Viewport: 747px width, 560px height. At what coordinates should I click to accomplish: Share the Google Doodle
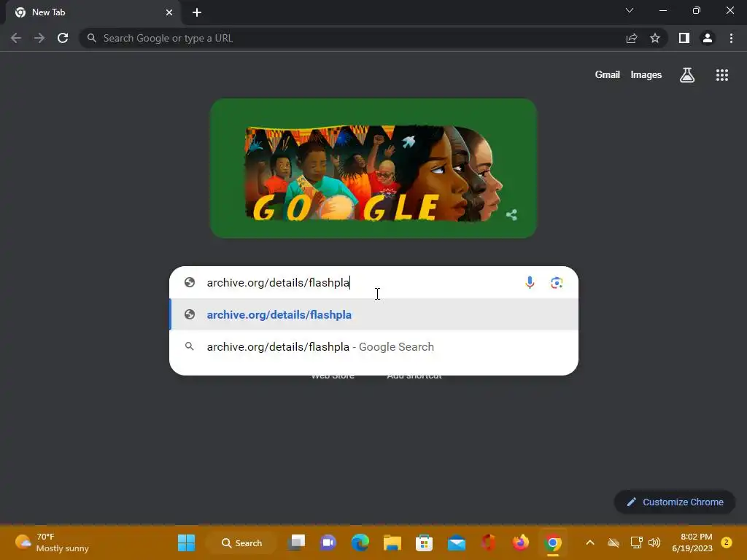tap(511, 215)
